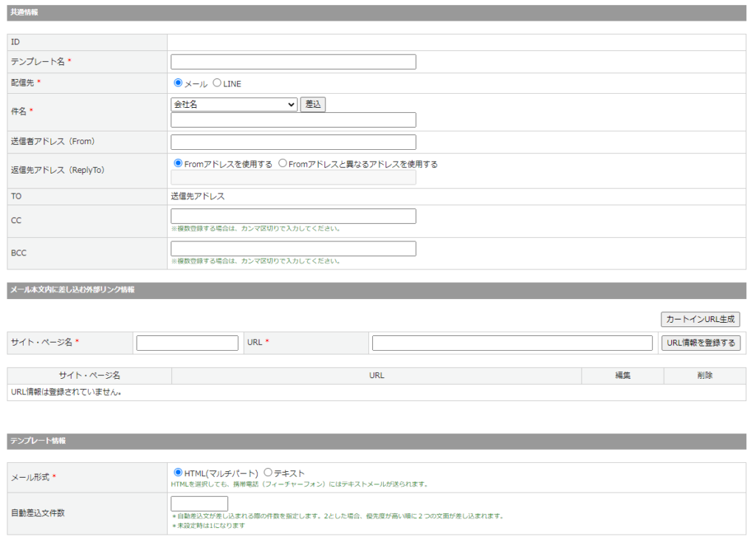Click the 自動差込文件数 number field
Image resolution: width=756 pixels, height=542 pixels.
(x=199, y=504)
